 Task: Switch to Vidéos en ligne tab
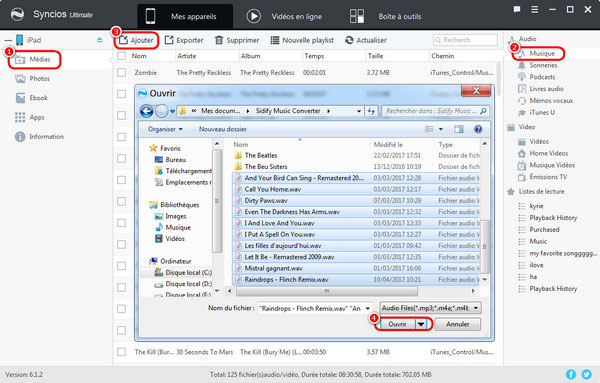[284, 16]
